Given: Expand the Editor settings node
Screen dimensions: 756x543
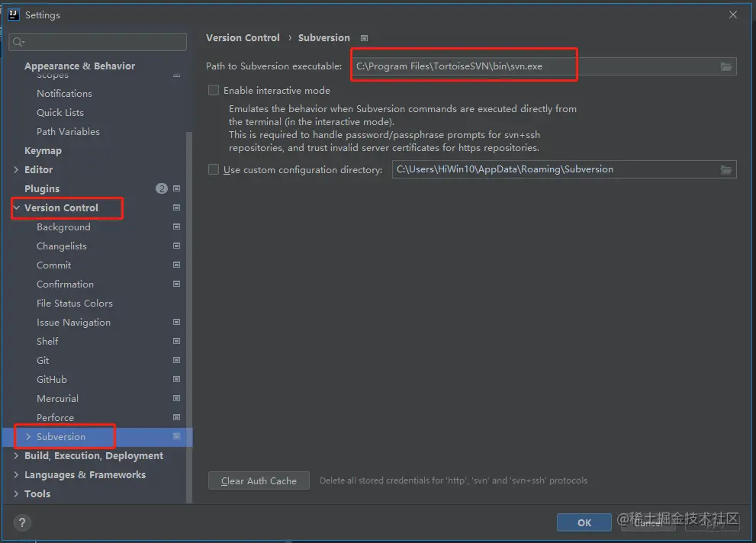Looking at the screenshot, I should (x=16, y=169).
